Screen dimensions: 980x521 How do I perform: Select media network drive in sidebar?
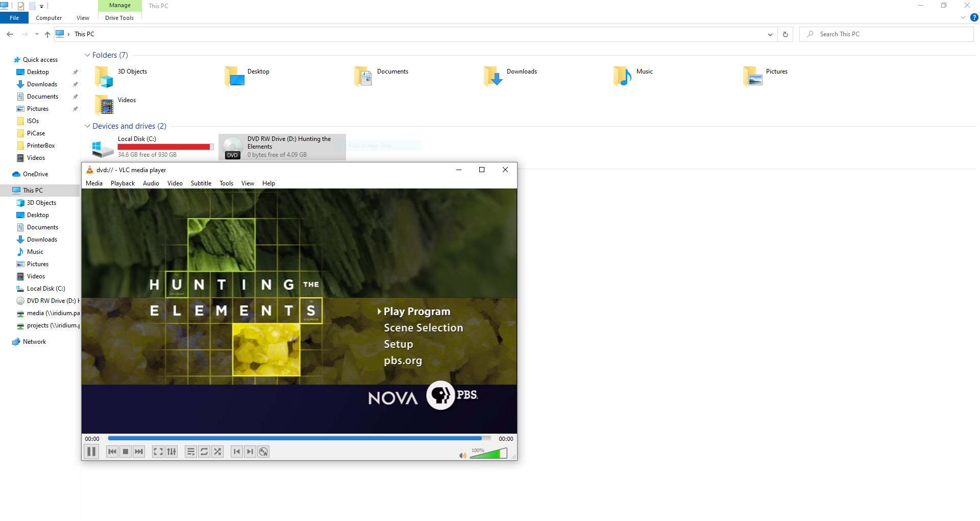point(48,313)
